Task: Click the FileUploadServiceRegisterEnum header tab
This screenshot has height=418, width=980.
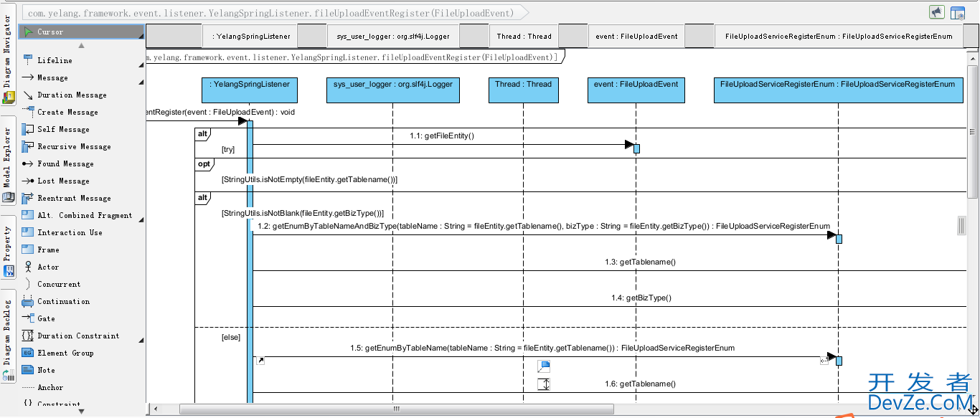Action: click(839, 36)
